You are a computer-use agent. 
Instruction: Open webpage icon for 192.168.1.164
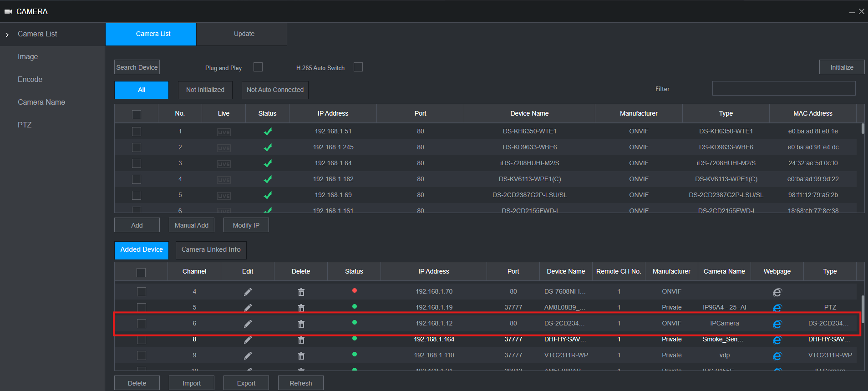point(777,340)
